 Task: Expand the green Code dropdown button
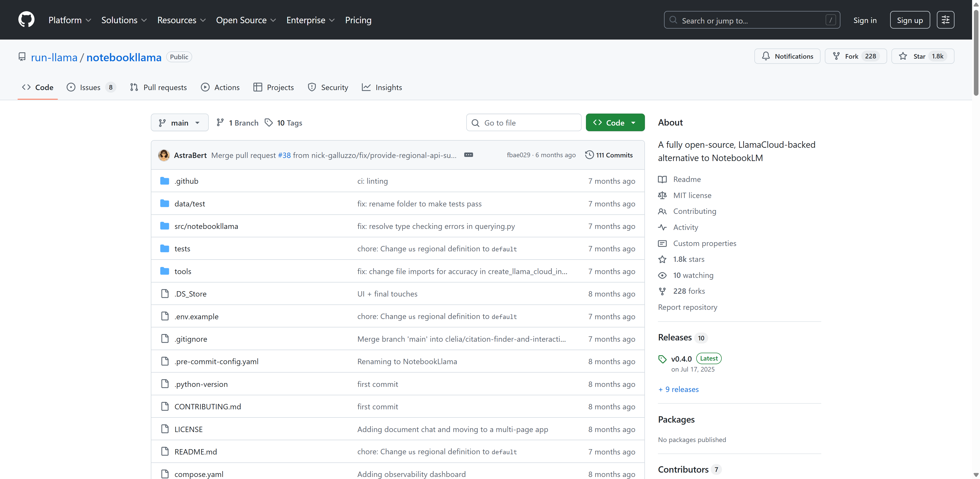pyautogui.click(x=615, y=122)
